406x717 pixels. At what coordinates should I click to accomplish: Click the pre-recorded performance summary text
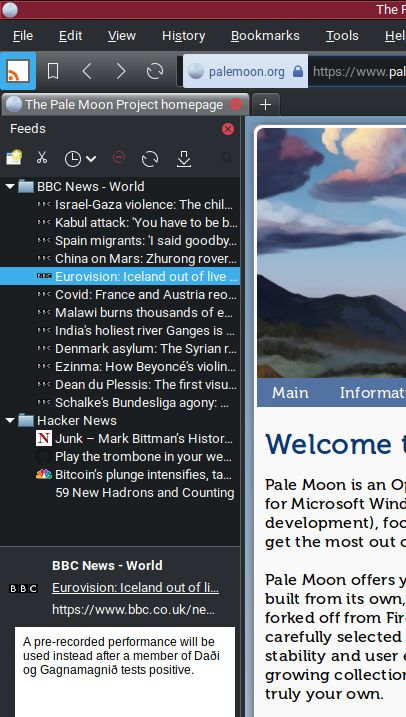pyautogui.click(x=121, y=655)
